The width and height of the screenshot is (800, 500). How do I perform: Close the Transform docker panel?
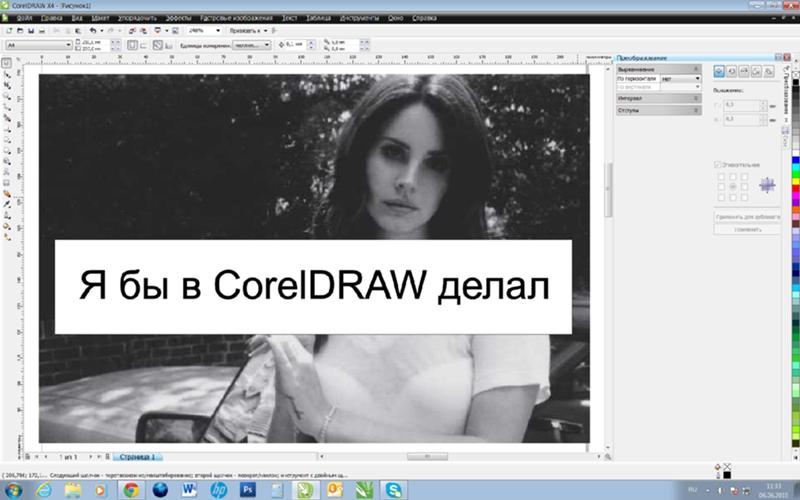coord(788,57)
